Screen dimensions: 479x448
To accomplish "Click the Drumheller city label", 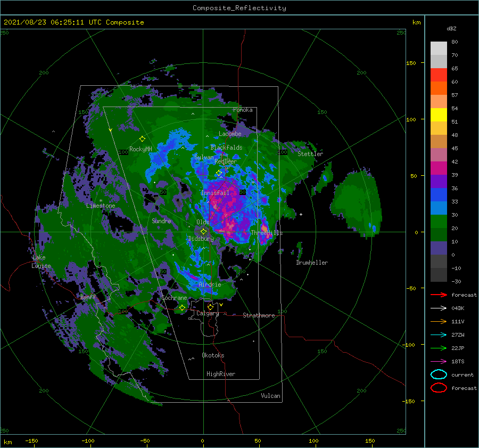I will coord(312,263).
